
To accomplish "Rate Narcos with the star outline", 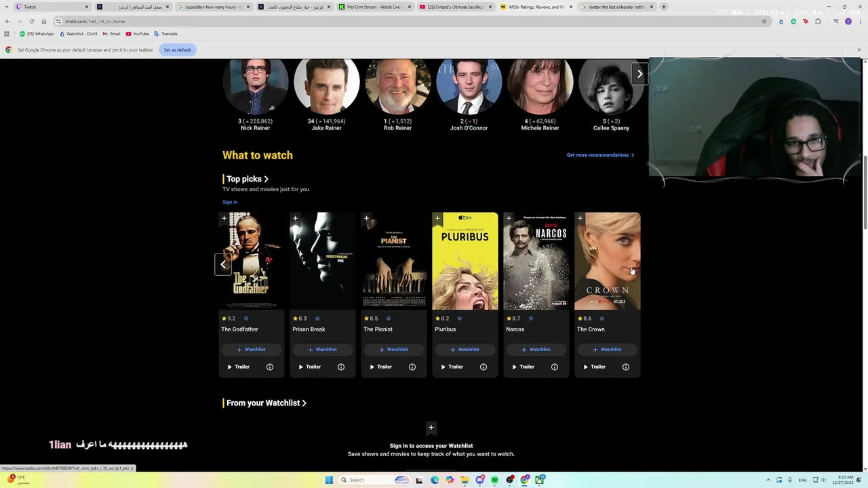I will 531,319.
